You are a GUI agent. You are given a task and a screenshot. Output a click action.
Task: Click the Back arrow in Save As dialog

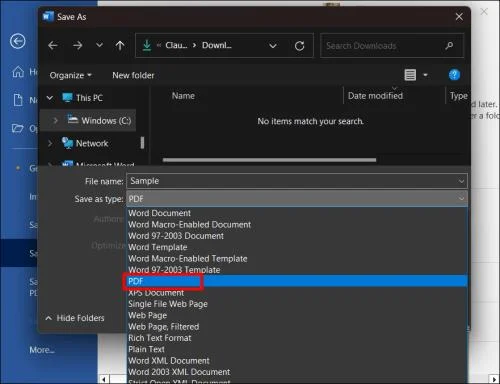point(53,45)
